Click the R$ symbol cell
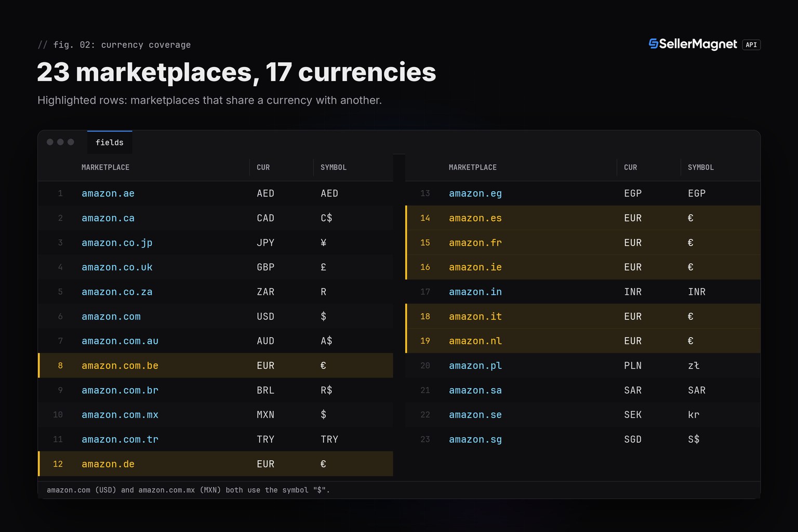Screen dimensions: 798x532 pyautogui.click(x=326, y=390)
